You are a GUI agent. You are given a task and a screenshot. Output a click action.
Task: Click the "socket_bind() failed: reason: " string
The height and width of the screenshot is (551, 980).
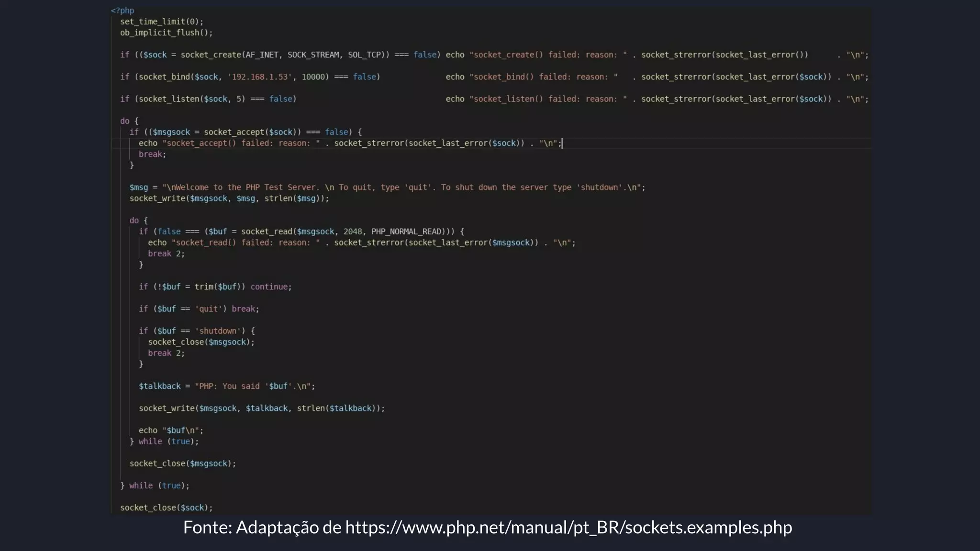(x=543, y=77)
